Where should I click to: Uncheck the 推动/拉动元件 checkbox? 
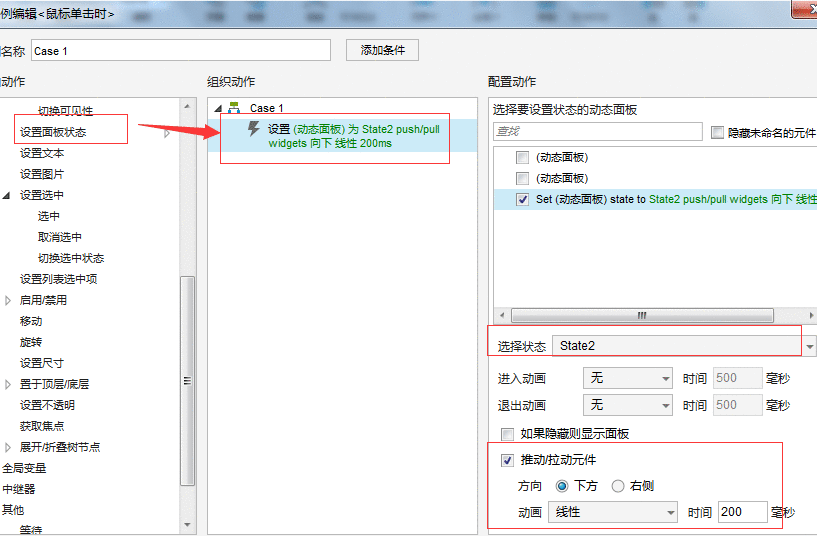point(507,460)
